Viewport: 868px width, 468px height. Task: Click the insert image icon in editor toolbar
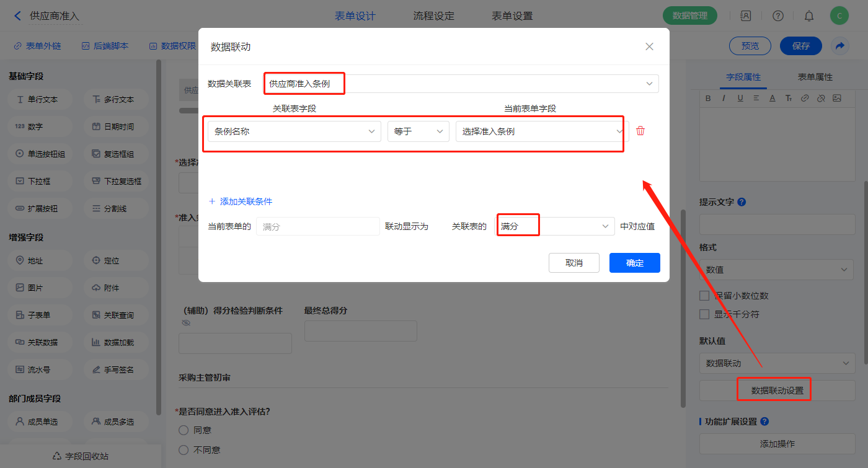[x=836, y=98]
